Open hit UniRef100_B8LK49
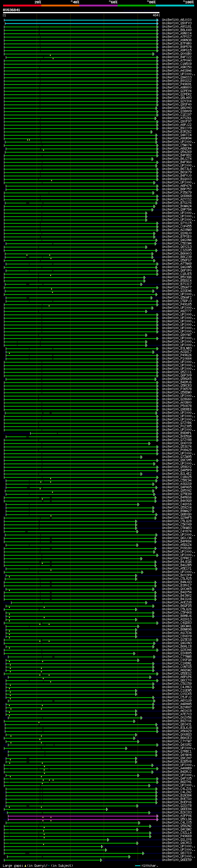This screenshot has width=197, height=868. coord(177,30)
